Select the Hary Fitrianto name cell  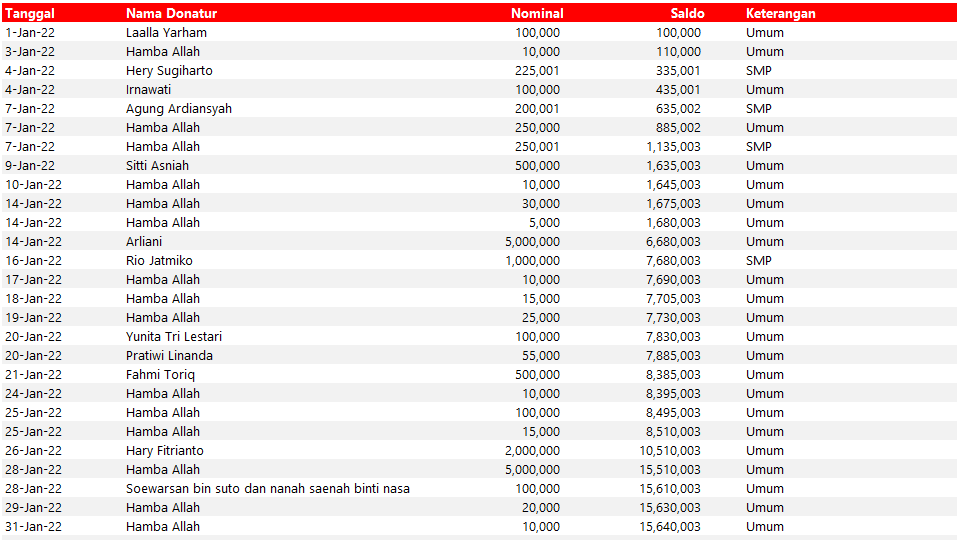pos(164,450)
